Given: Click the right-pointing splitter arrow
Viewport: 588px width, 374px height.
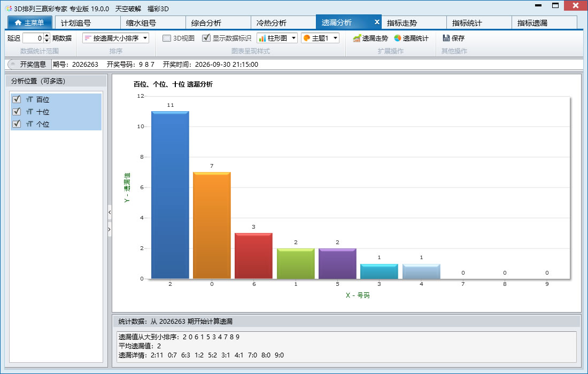Looking at the screenshot, I should (110, 229).
